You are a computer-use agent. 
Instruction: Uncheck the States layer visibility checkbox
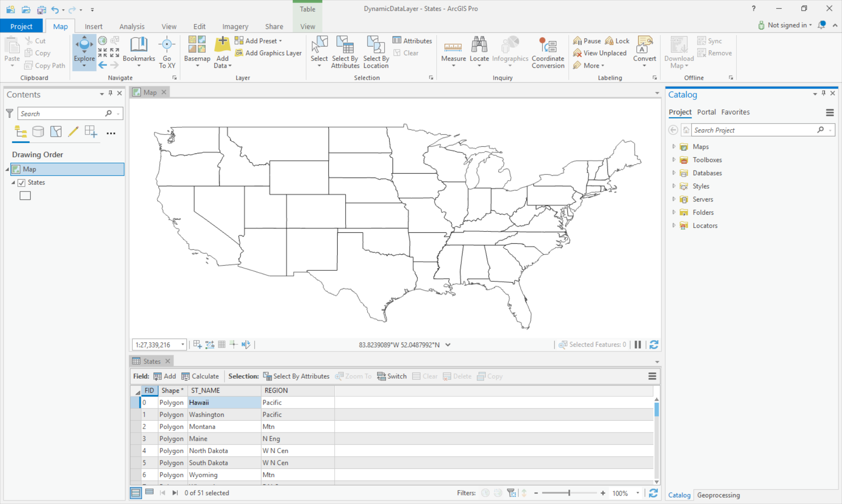(22, 183)
